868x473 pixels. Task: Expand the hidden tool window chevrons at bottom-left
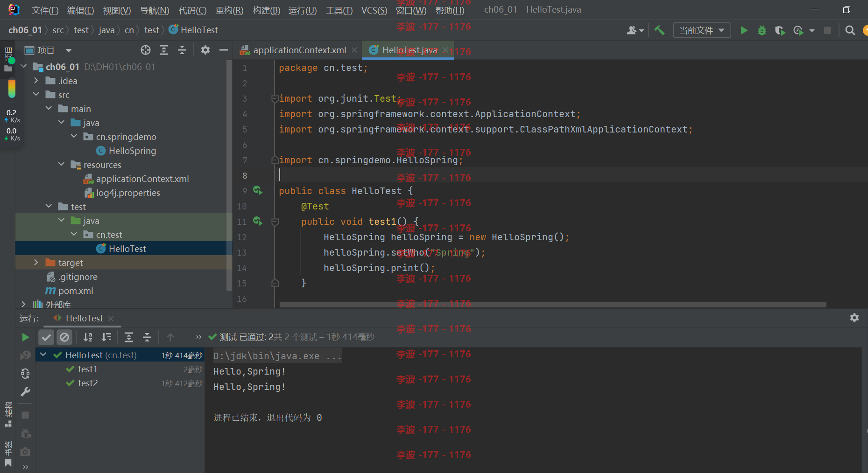(x=25, y=466)
